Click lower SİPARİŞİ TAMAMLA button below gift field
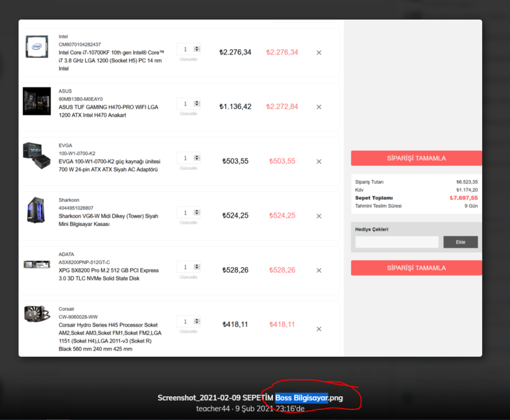This screenshot has height=420, width=510. click(x=416, y=268)
